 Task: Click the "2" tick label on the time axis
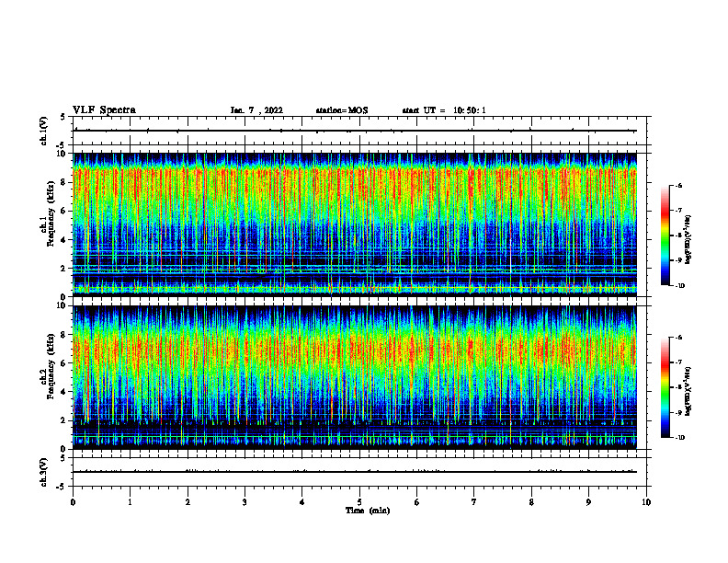pyautogui.click(x=188, y=502)
